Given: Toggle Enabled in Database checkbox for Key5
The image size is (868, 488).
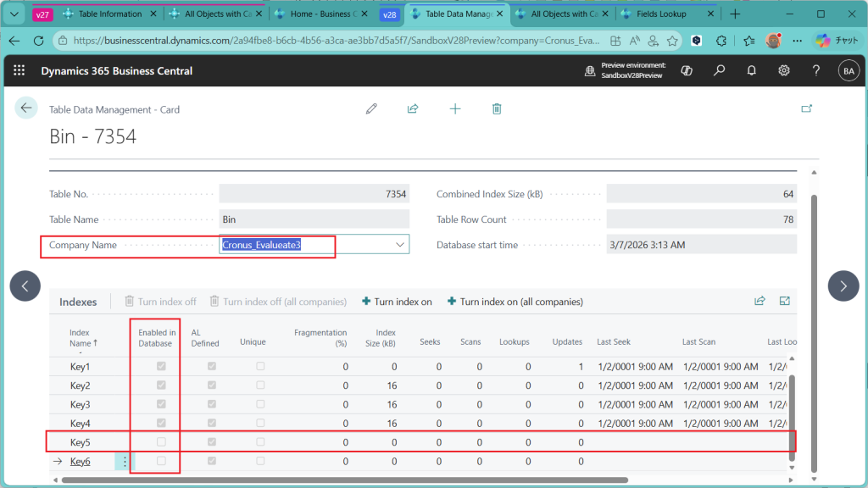Looking at the screenshot, I should (x=162, y=442).
